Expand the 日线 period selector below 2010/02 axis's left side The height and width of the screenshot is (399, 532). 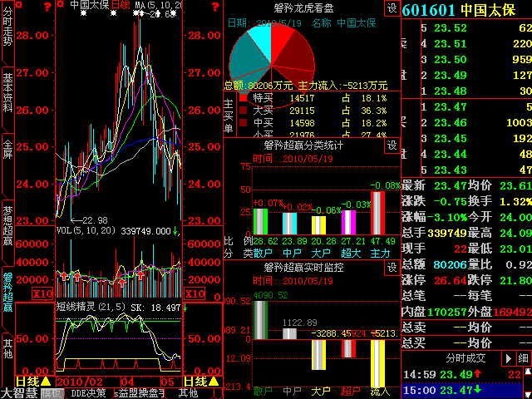click(x=34, y=382)
